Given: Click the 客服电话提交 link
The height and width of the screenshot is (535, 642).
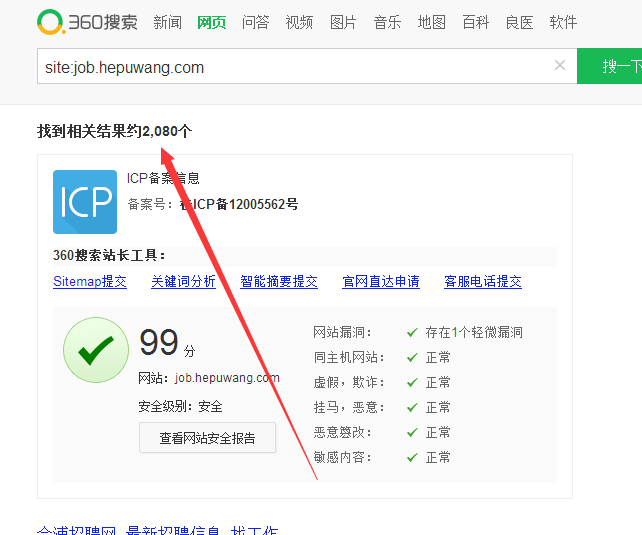Looking at the screenshot, I should pyautogui.click(x=483, y=282).
